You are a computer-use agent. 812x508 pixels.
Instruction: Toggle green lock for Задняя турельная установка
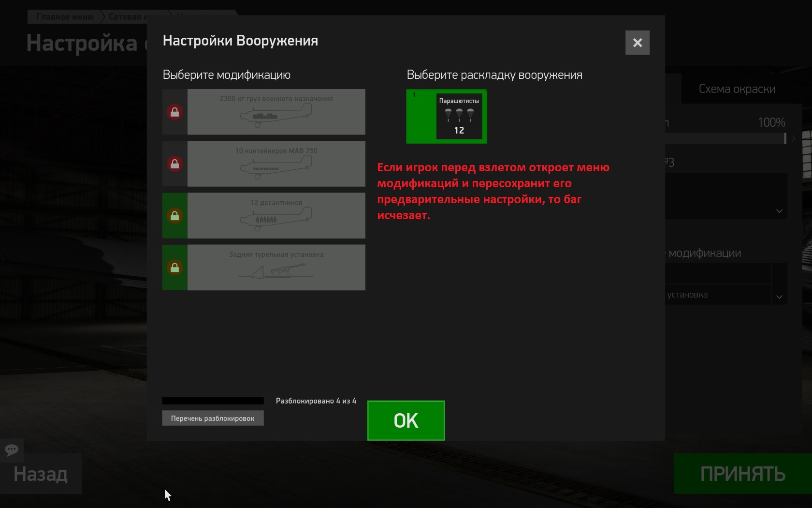175,267
